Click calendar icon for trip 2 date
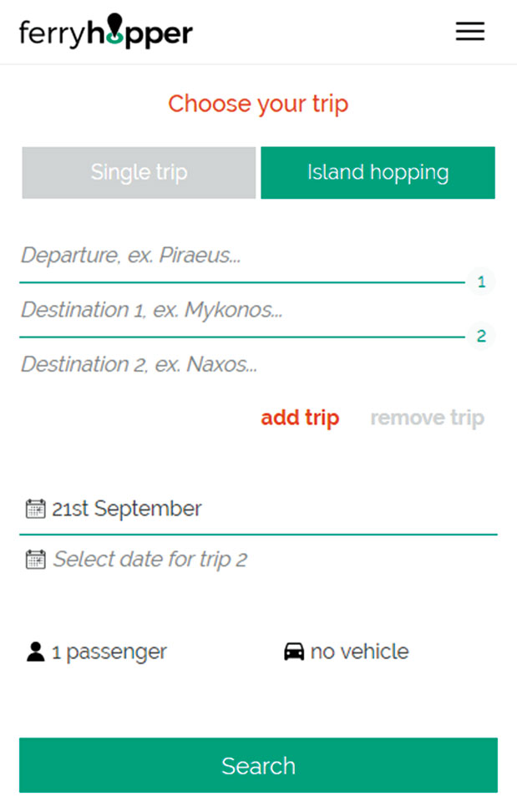 tap(35, 559)
